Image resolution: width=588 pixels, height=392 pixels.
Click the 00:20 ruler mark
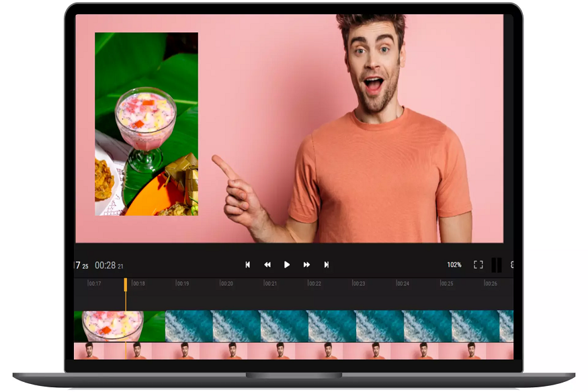coord(226,283)
